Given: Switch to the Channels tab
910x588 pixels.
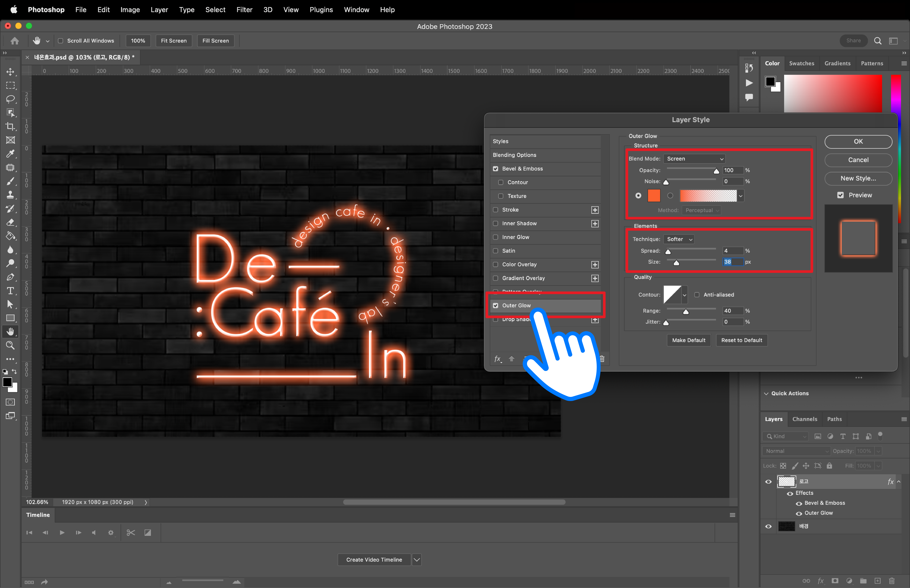Looking at the screenshot, I should click(x=805, y=419).
